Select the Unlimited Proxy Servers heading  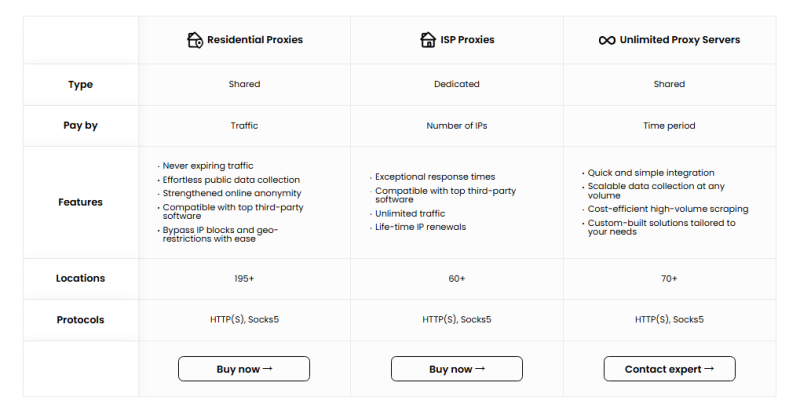click(x=680, y=40)
